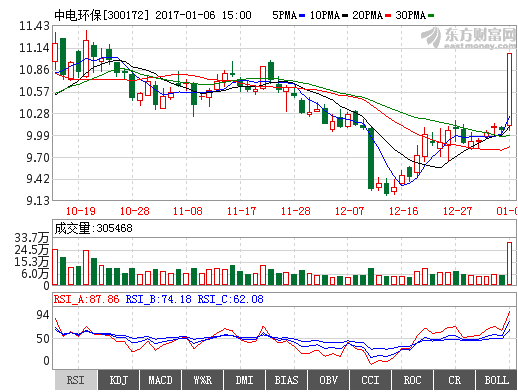Click the 10.57 price axis label
This screenshot has height=392, width=518.
(x=34, y=92)
